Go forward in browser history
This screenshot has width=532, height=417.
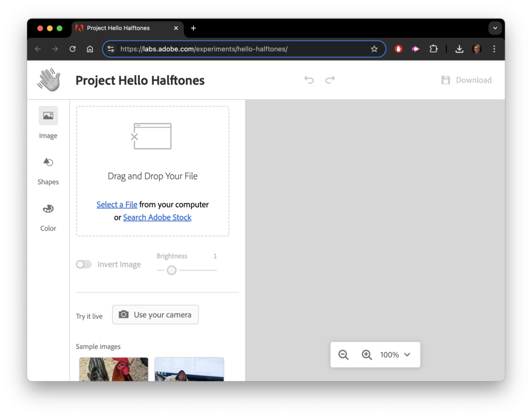coord(55,49)
